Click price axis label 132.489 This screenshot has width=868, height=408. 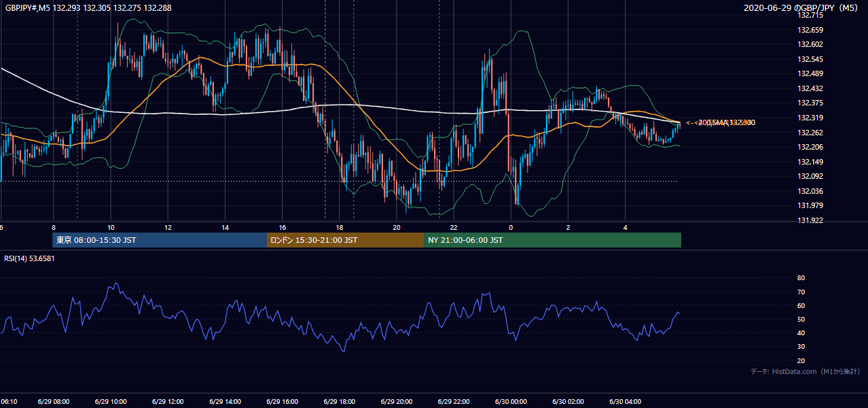click(810, 74)
